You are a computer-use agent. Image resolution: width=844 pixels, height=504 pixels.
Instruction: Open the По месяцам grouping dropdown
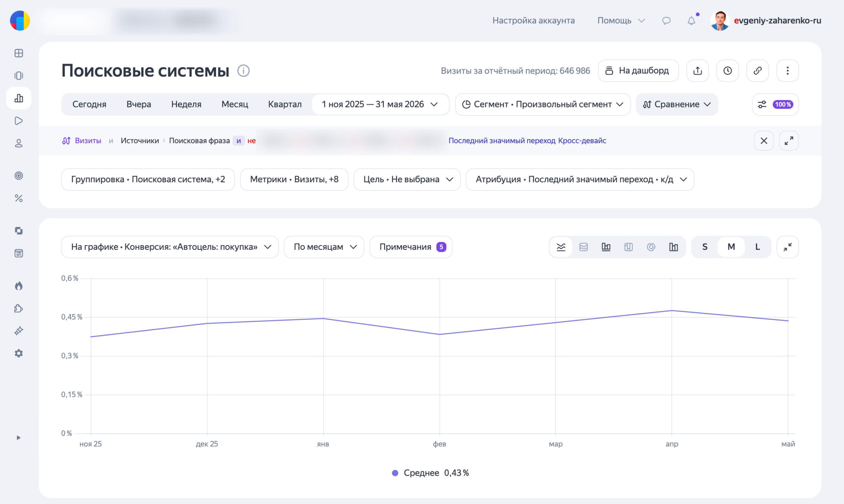(x=324, y=247)
